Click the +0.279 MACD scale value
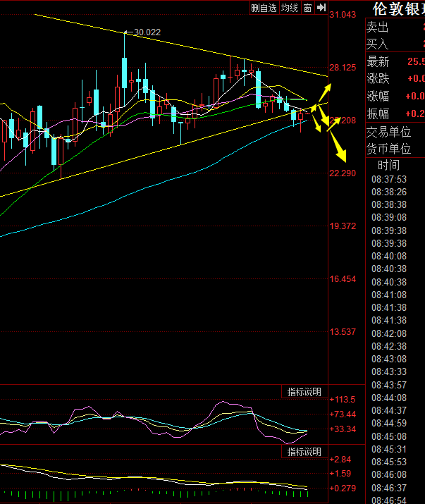The image size is (425, 504). tap(343, 488)
